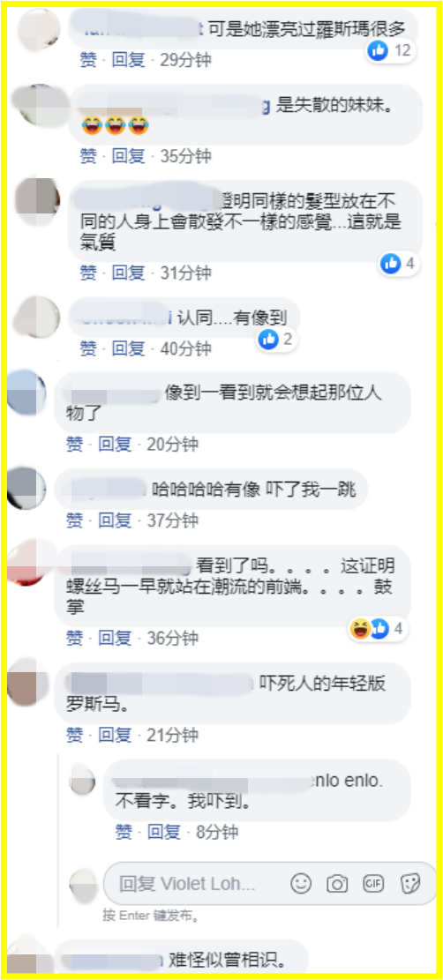The image size is (443, 980).
Task: Reply to the 是失散的妹妹 comment
Action: 128,156
